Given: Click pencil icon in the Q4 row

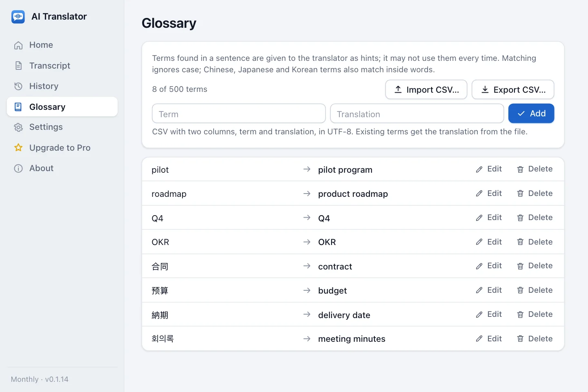Looking at the screenshot, I should 479,218.
